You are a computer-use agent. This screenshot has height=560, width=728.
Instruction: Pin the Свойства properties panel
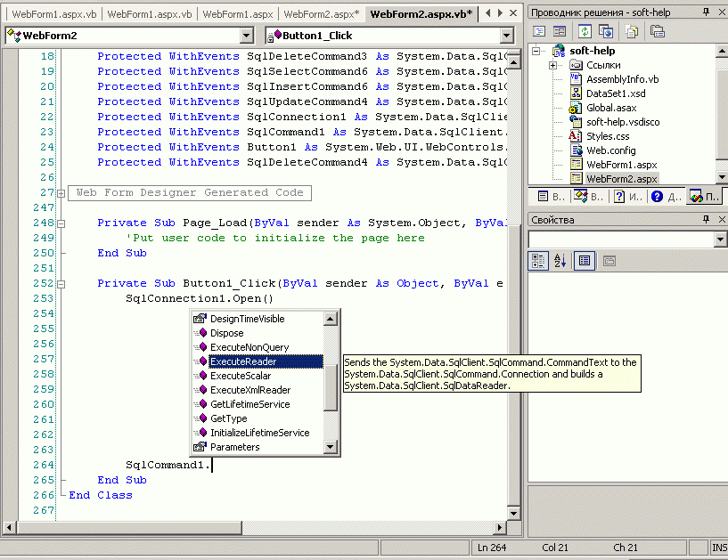tap(707, 219)
